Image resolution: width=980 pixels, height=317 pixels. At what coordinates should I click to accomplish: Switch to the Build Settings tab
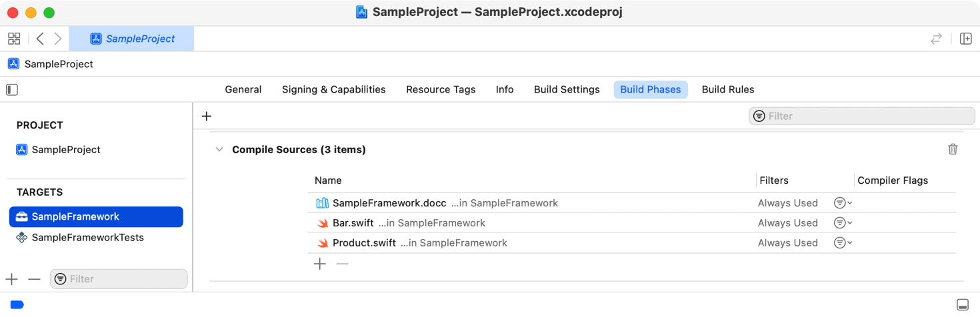(x=567, y=89)
